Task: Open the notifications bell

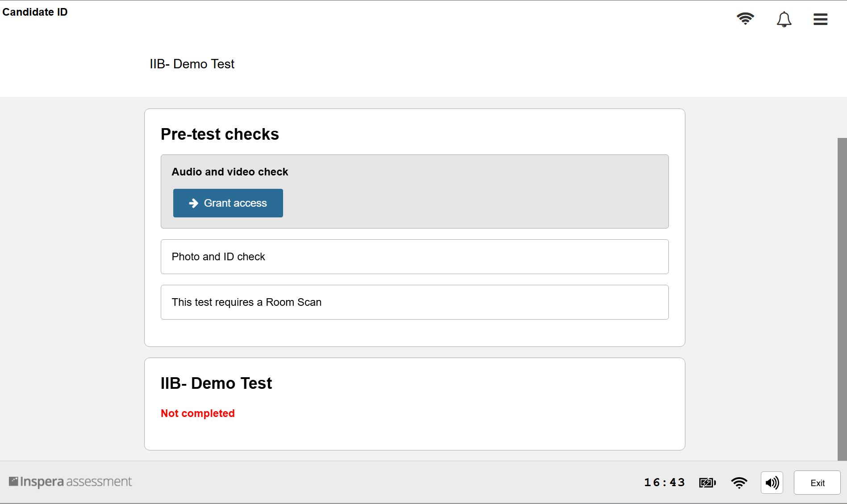Action: pyautogui.click(x=784, y=19)
